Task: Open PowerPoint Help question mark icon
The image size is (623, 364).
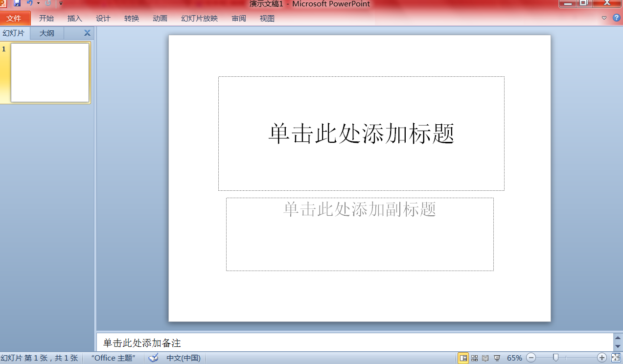Action: pyautogui.click(x=616, y=18)
